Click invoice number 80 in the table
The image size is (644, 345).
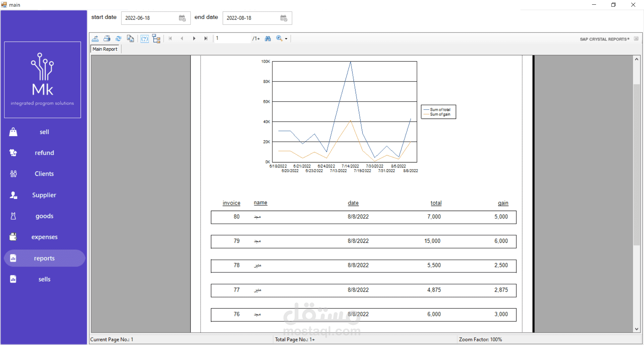(237, 217)
